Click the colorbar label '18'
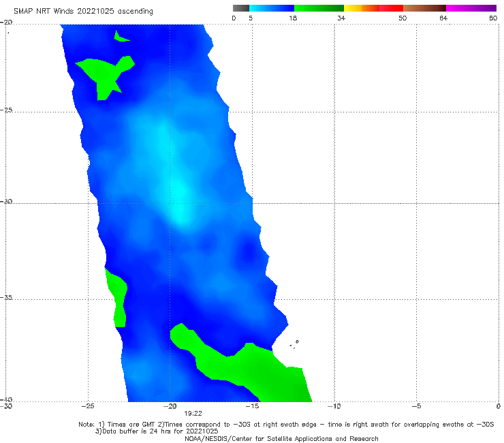The height and width of the screenshot is (443, 504). (293, 18)
